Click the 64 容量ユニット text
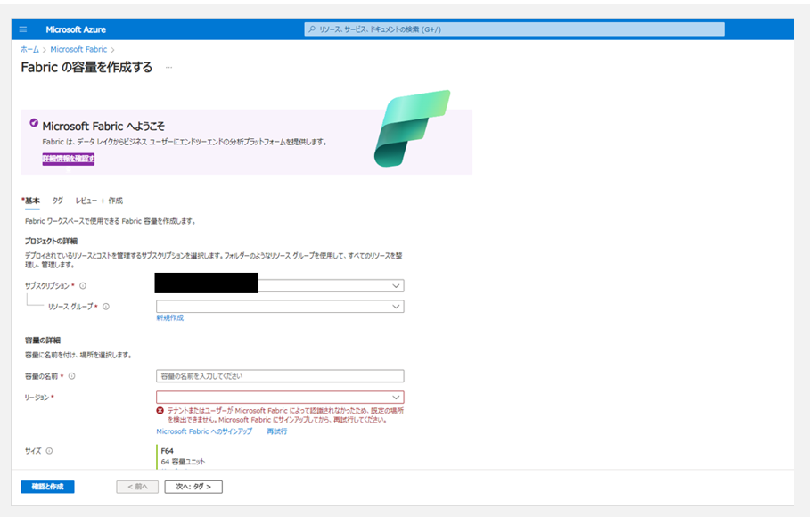812x517 pixels. [x=183, y=461]
